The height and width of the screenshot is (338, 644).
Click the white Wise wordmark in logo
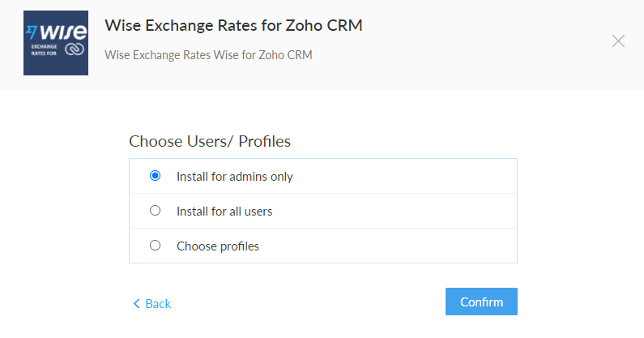pos(63,32)
